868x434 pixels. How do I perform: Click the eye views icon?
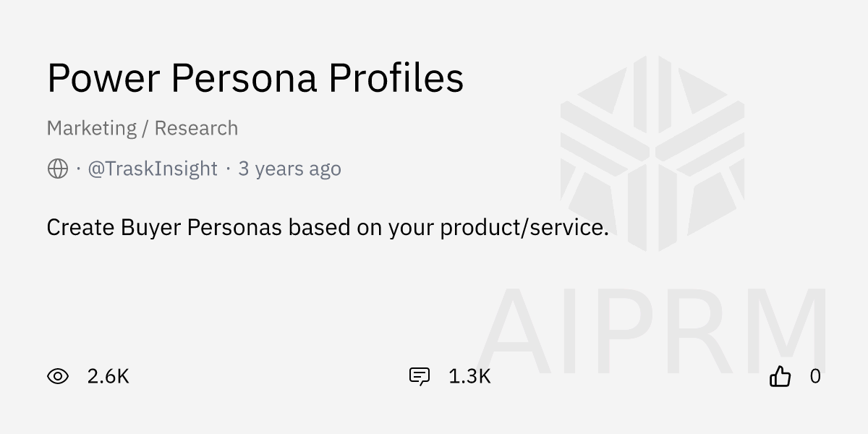(x=58, y=376)
